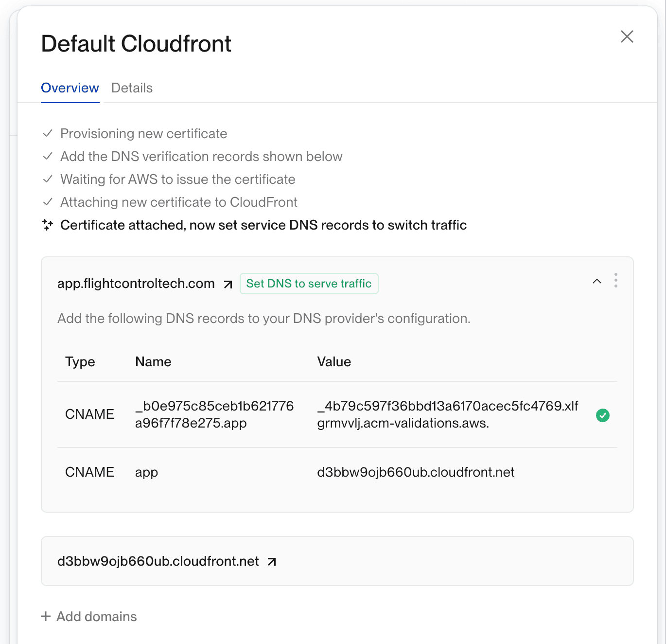Click 'Add the following DNS records' instruction text

(x=264, y=319)
